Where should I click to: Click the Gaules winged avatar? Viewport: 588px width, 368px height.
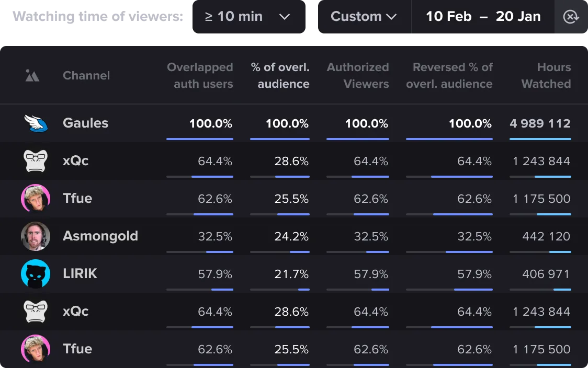click(x=36, y=123)
